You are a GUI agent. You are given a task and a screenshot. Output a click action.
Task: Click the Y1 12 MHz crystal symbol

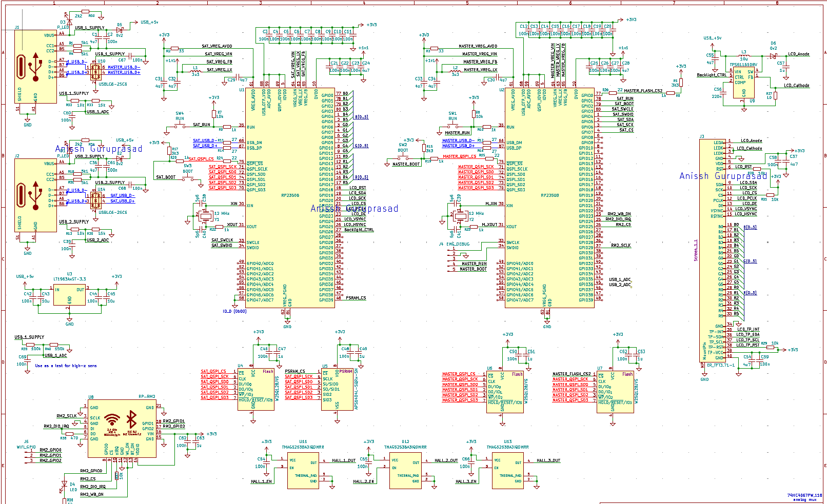205,216
